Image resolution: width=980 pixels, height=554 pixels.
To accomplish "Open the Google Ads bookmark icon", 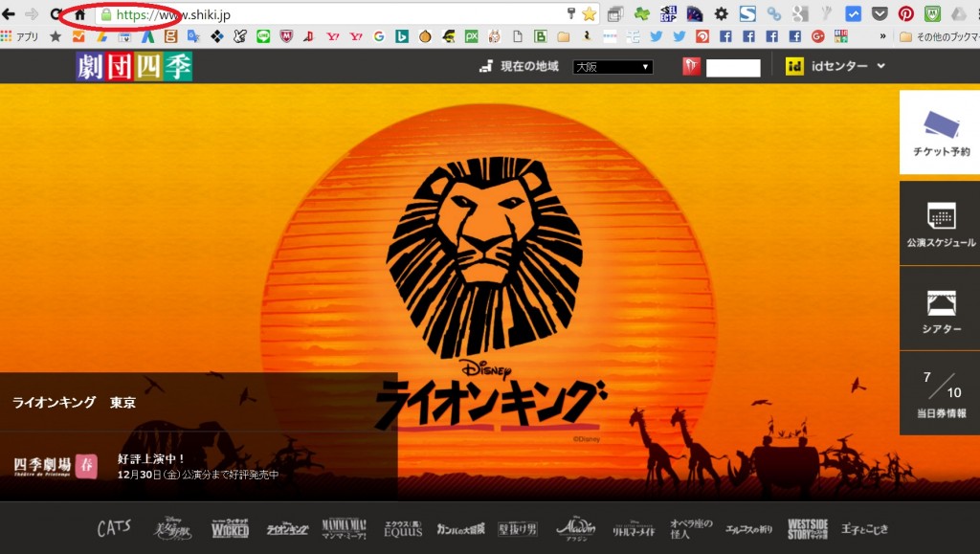I will tap(147, 37).
